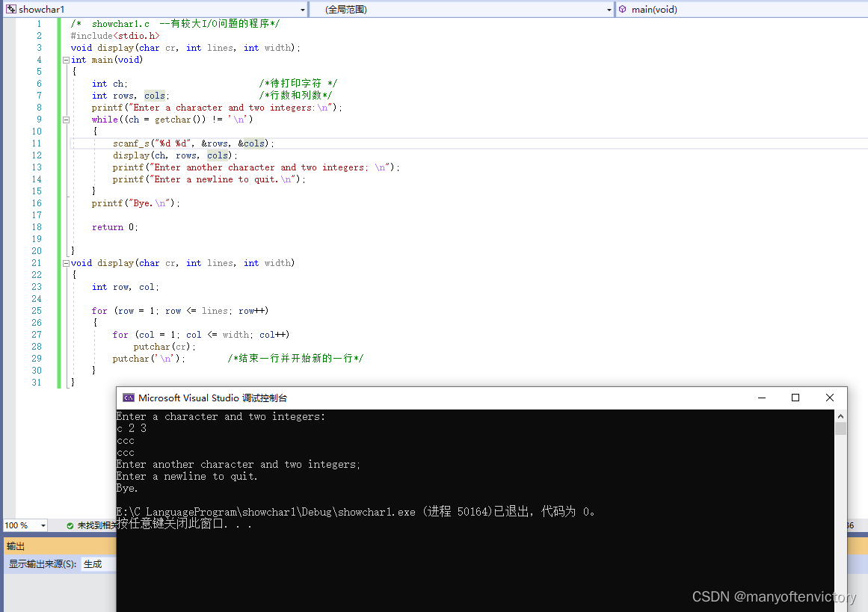Minimize the debug console window
The height and width of the screenshot is (612, 868).
click(x=762, y=398)
